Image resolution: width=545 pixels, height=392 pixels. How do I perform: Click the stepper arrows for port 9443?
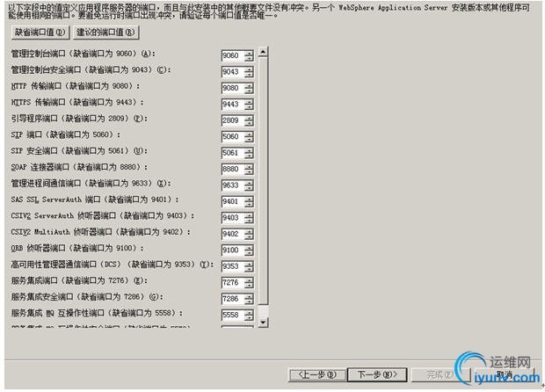pyautogui.click(x=249, y=105)
